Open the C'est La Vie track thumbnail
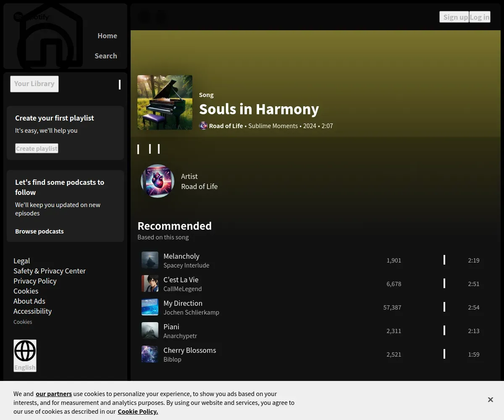Viewport: 504px width, 420px height. point(150,283)
